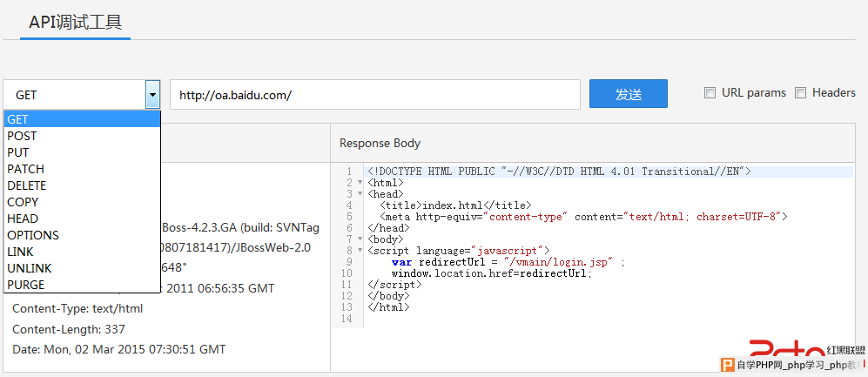Click the window.location.href code line
The width and height of the screenshot is (868, 377).
pos(492,273)
